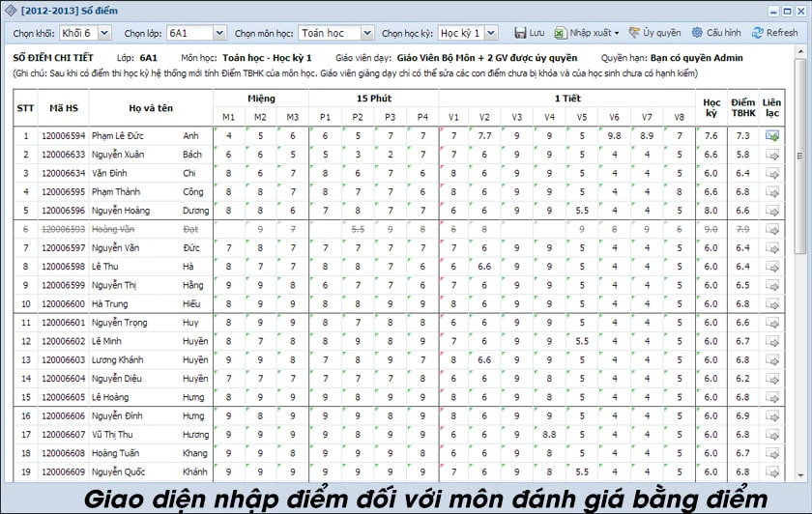The height and width of the screenshot is (514, 812).
Task: Expand the Chọn môn học dropdown
Action: coord(367,33)
